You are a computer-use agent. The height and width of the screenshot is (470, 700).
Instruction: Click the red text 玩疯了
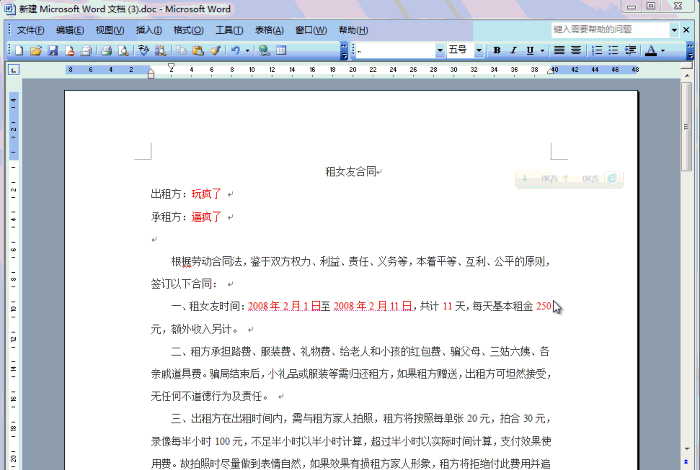click(206, 194)
